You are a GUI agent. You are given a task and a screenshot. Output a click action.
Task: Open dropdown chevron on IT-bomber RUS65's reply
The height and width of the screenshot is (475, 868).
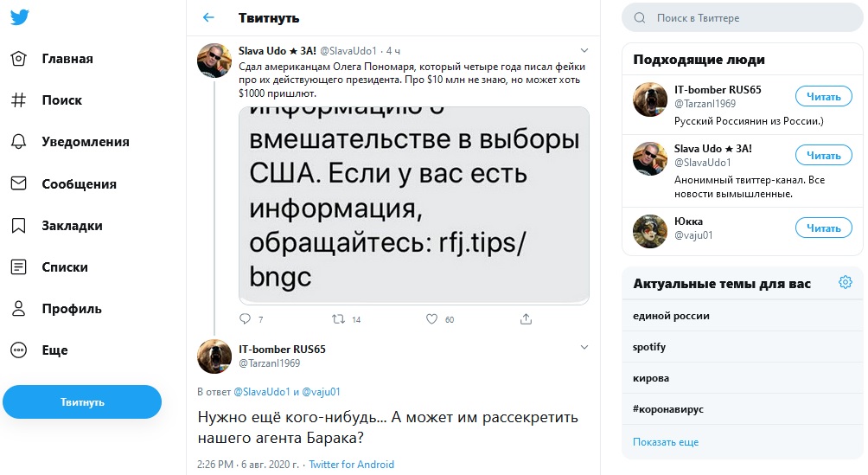pyautogui.click(x=584, y=348)
